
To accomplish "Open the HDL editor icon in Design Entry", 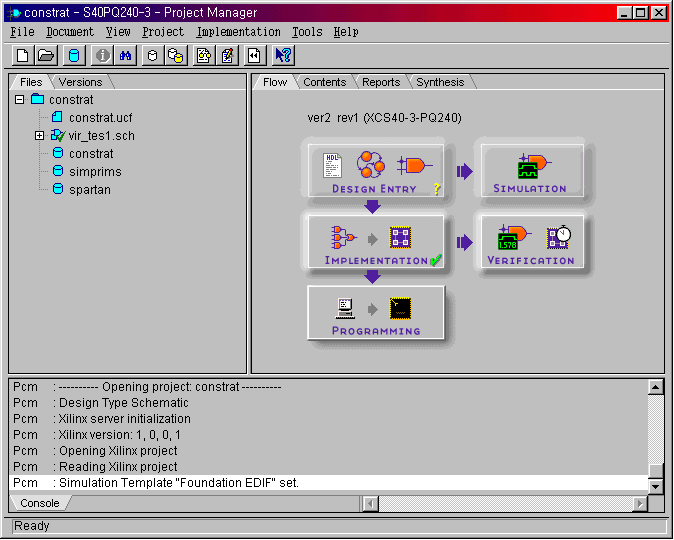I will pos(332,165).
